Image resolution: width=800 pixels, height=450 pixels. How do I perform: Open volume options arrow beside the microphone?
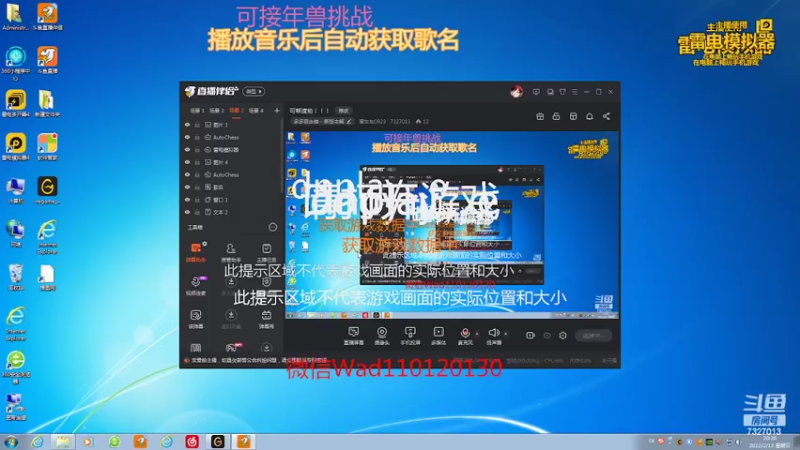[478, 334]
